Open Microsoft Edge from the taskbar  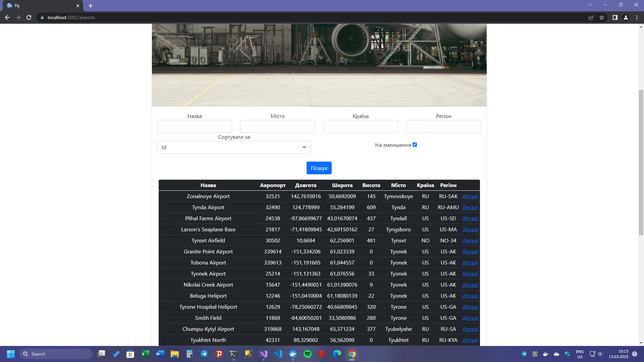[337, 354]
